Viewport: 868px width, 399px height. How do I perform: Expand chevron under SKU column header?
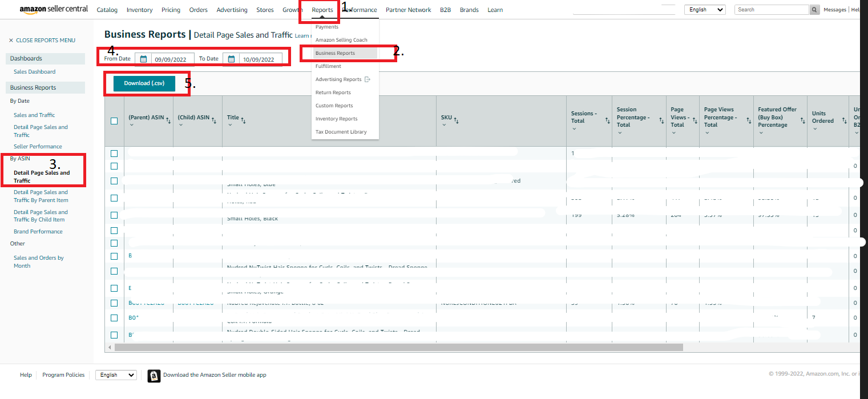443,125
